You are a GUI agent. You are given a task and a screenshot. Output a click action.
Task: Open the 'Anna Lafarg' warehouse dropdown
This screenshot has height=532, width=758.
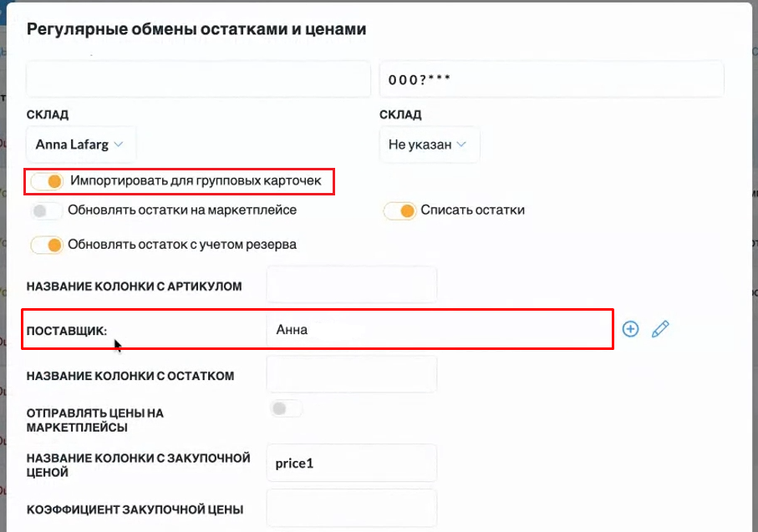coord(80,144)
